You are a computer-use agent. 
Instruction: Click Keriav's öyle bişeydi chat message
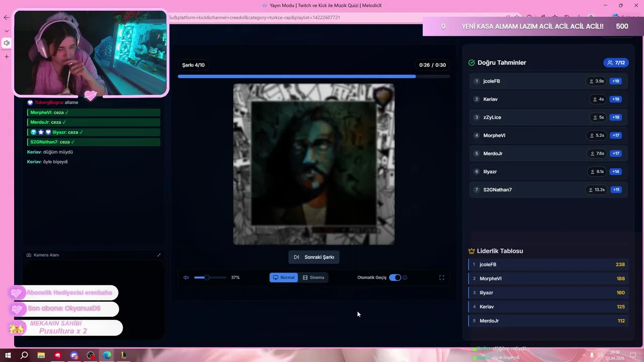[x=47, y=162]
